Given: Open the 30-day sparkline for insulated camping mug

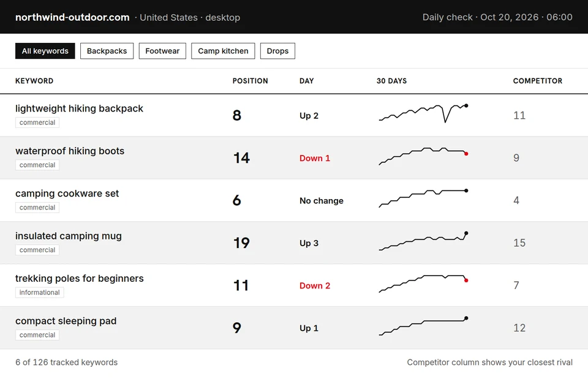Looking at the screenshot, I should pos(423,241).
